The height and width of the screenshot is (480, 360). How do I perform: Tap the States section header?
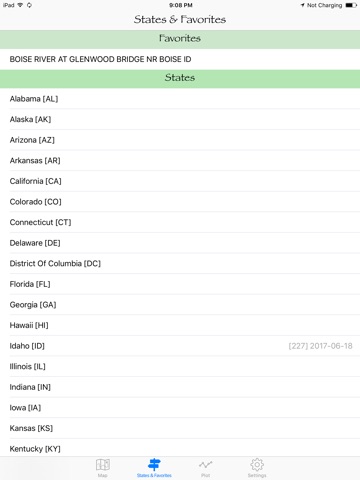point(180,79)
